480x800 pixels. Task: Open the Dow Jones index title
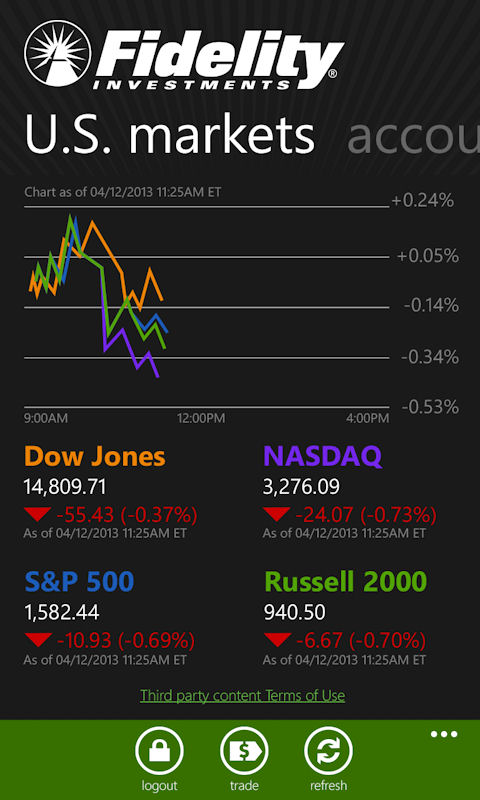(x=94, y=456)
